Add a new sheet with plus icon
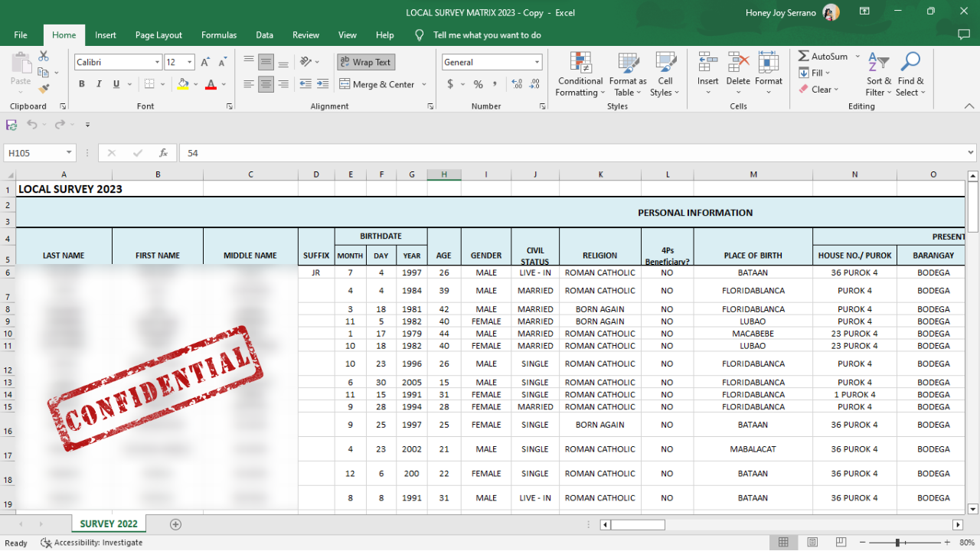This screenshot has height=551, width=980. point(175,524)
